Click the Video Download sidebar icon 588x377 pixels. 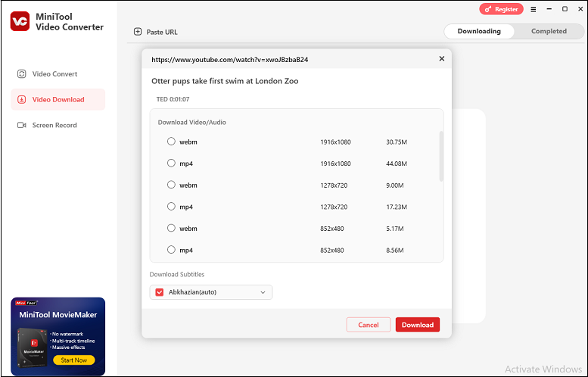[22, 99]
